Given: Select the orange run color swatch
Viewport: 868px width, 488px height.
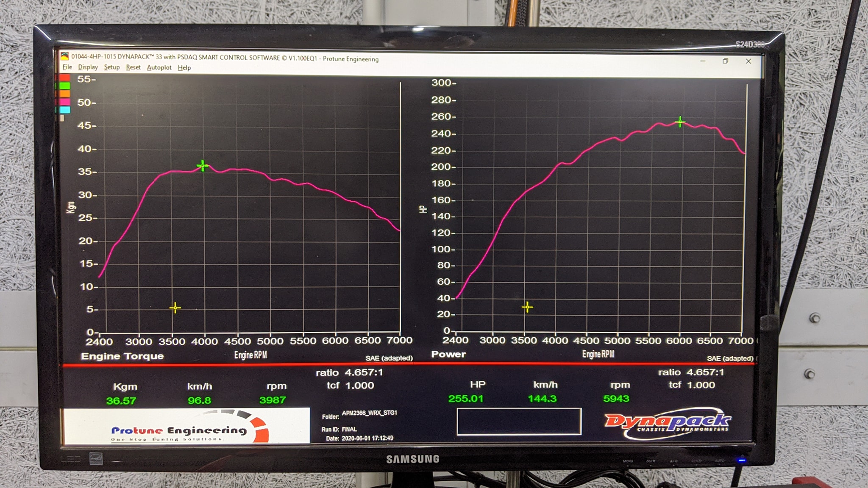Looking at the screenshot, I should click(64, 94).
